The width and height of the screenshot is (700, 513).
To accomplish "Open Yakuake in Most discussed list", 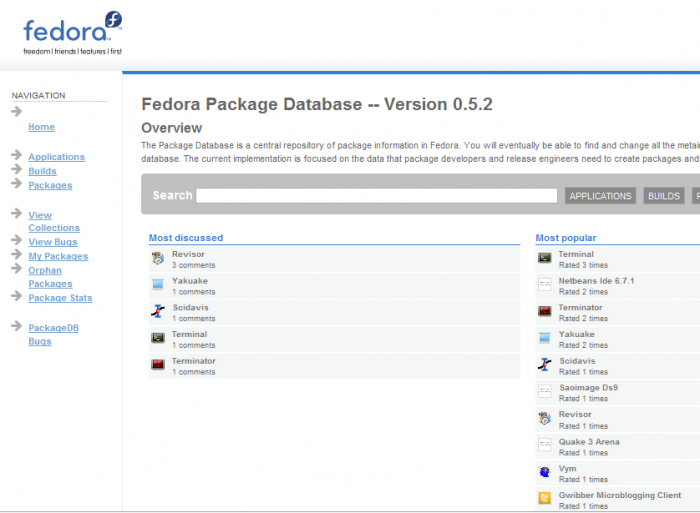I will 190,281.
